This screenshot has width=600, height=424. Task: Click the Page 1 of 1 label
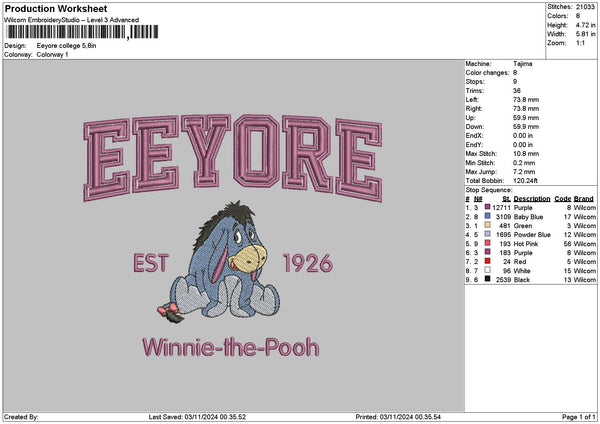tap(579, 417)
